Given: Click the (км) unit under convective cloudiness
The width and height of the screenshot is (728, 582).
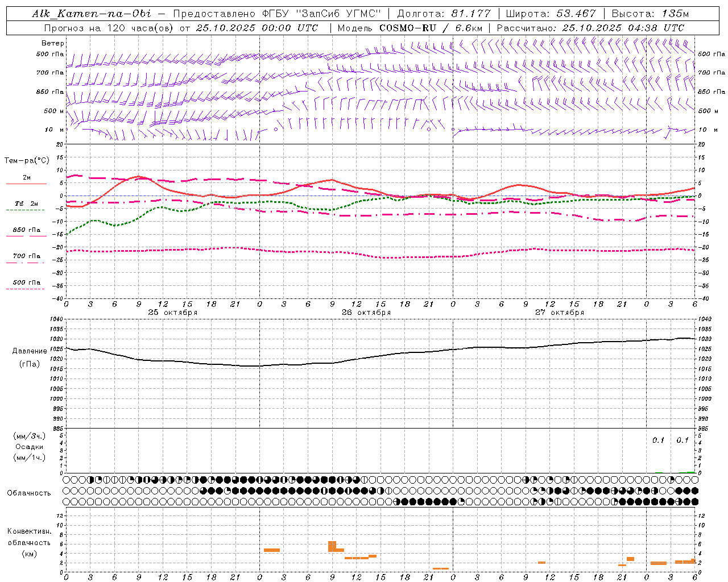Looking at the screenshot, I should [x=30, y=554].
